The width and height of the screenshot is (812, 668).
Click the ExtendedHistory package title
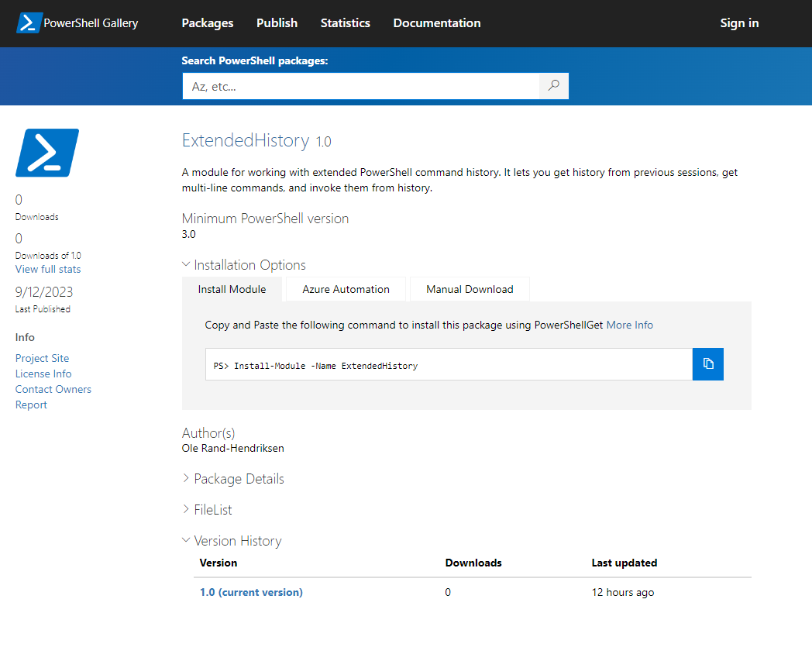[x=246, y=141]
